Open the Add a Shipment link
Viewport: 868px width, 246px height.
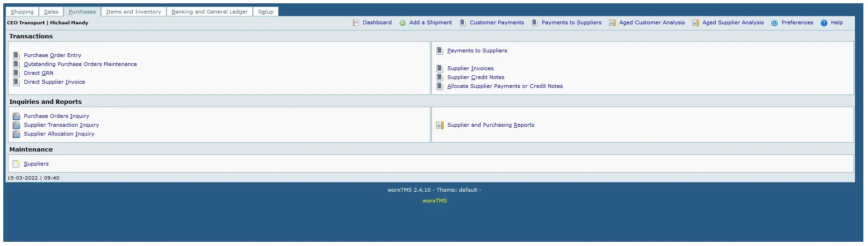[430, 22]
